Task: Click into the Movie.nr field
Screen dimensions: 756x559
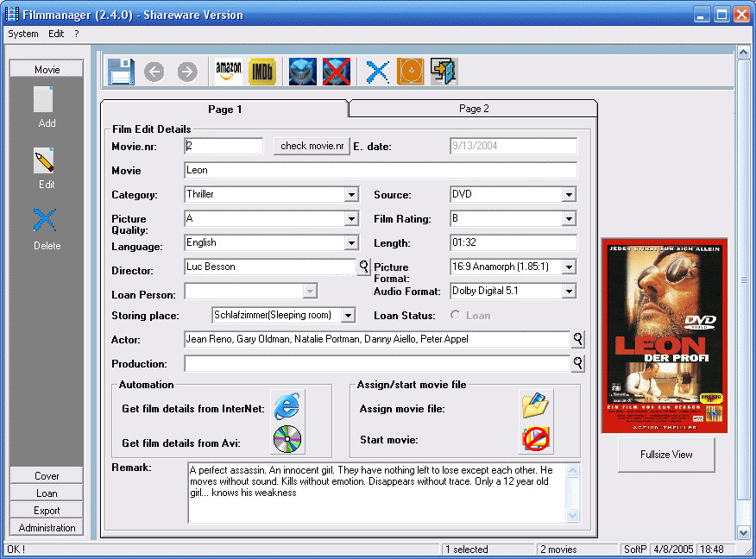Action: [x=224, y=146]
